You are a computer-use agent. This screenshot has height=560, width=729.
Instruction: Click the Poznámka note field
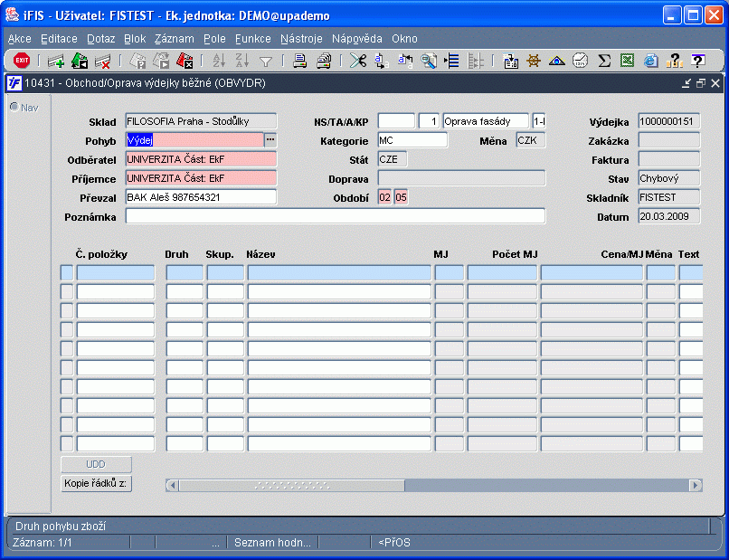click(336, 216)
